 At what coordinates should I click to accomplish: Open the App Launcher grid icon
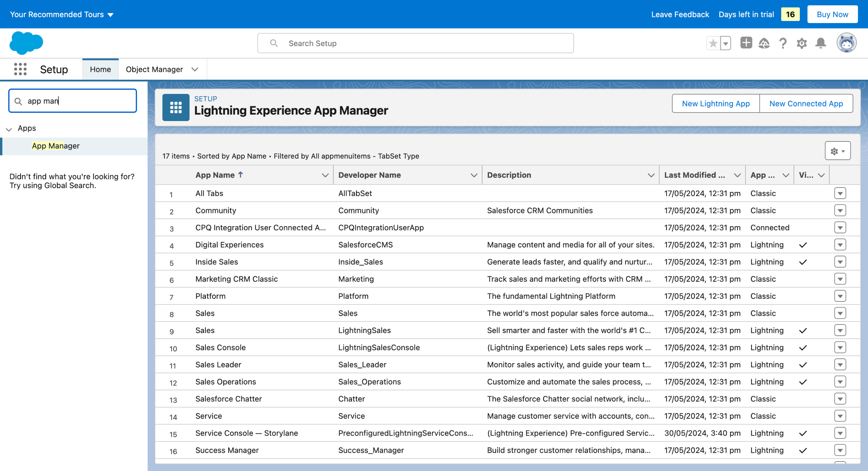20,69
